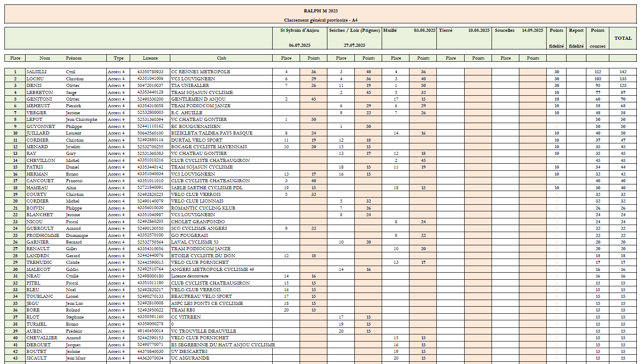The width and height of the screenshot is (642, 364).
Task: Select the "Jean Christophe" first name cell
Action: (82, 120)
